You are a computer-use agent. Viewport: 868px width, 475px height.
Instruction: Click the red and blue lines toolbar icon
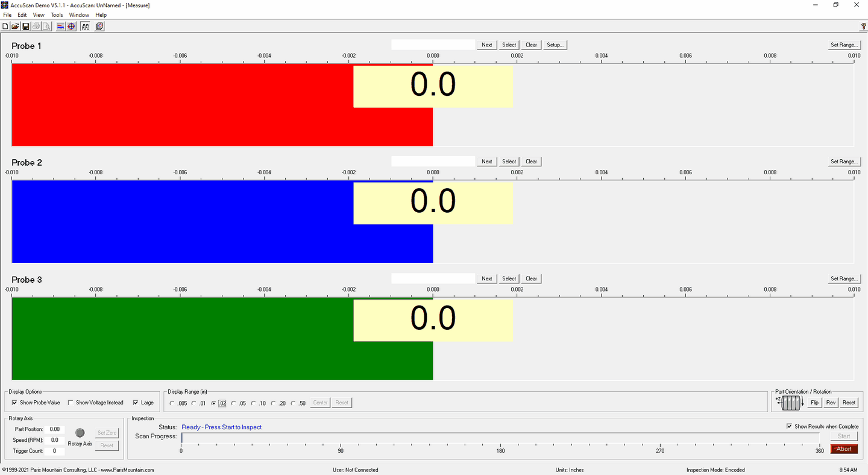60,27
